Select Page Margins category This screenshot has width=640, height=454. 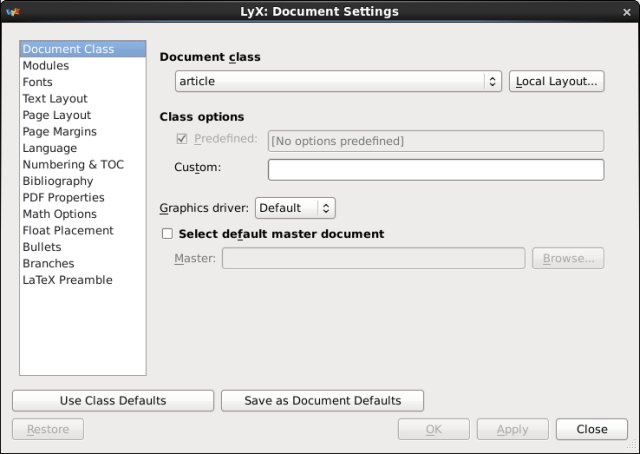point(60,132)
